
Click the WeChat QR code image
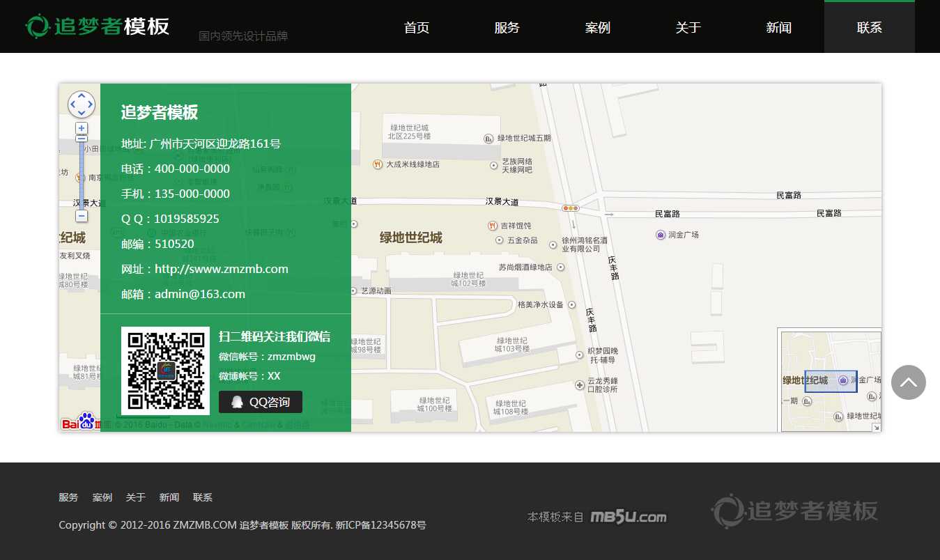(x=165, y=371)
